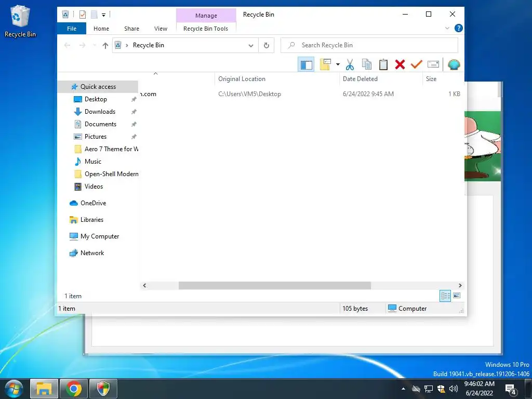The height and width of the screenshot is (399, 532).
Task: Open the Recent locations dropdown arrow
Action: pos(95,45)
